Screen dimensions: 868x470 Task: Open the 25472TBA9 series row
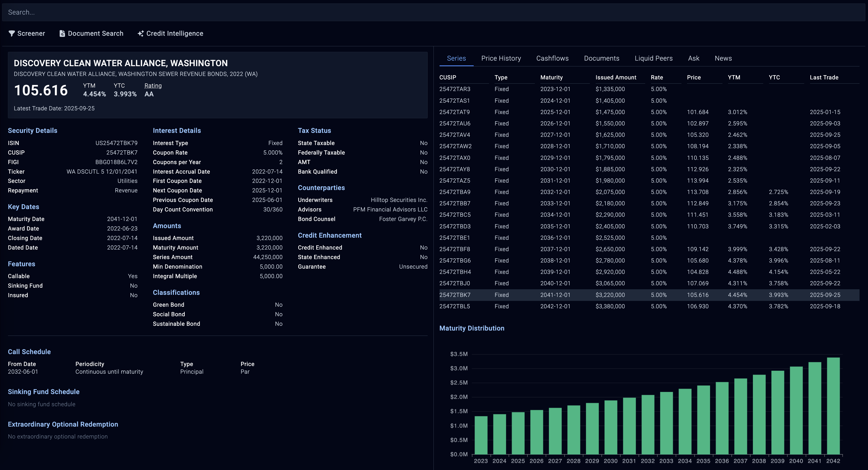[x=455, y=192]
